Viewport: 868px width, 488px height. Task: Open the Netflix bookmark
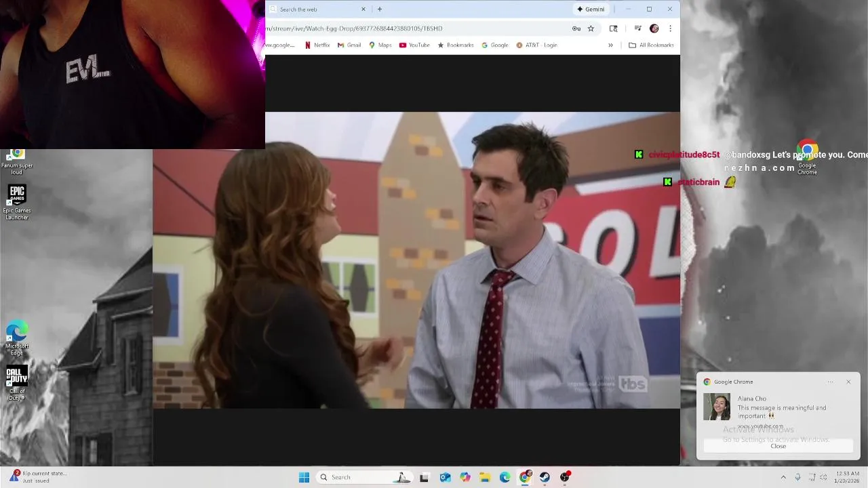(x=317, y=45)
